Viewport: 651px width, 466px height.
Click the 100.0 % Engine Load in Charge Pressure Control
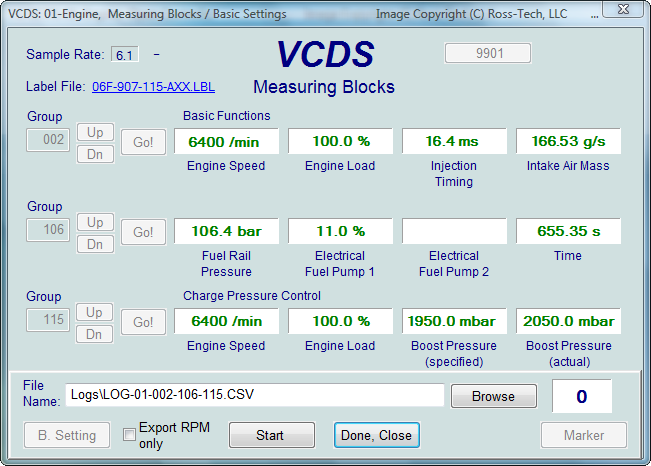(x=340, y=321)
